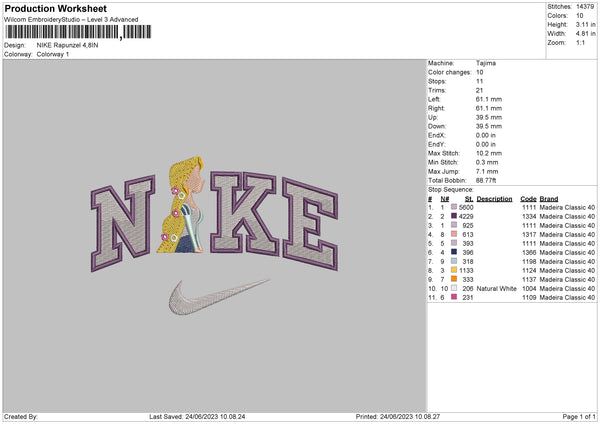
Task: Click the Trims value 21
Action: click(x=479, y=90)
